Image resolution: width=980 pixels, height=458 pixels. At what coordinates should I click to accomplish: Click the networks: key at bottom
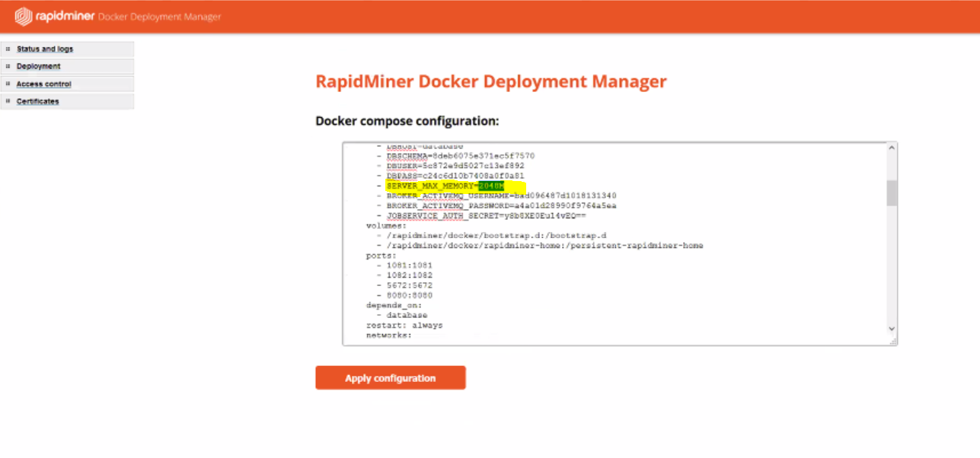point(388,335)
